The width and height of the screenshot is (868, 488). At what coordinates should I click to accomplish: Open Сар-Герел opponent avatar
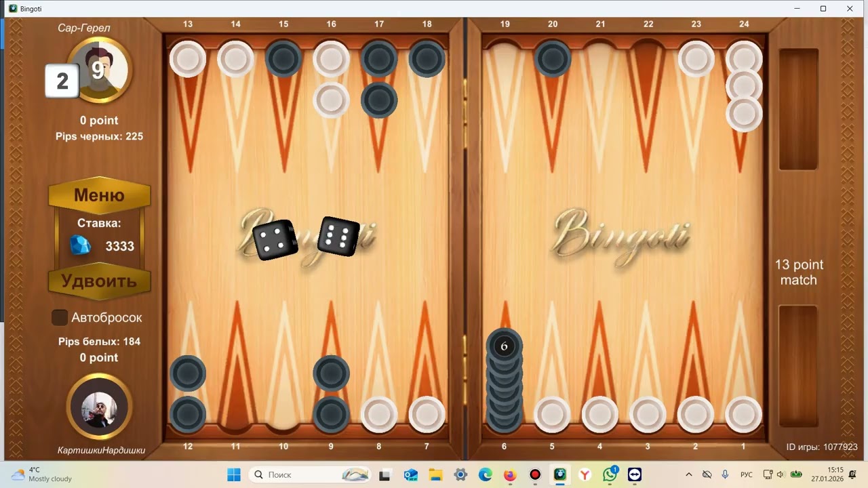100,70
